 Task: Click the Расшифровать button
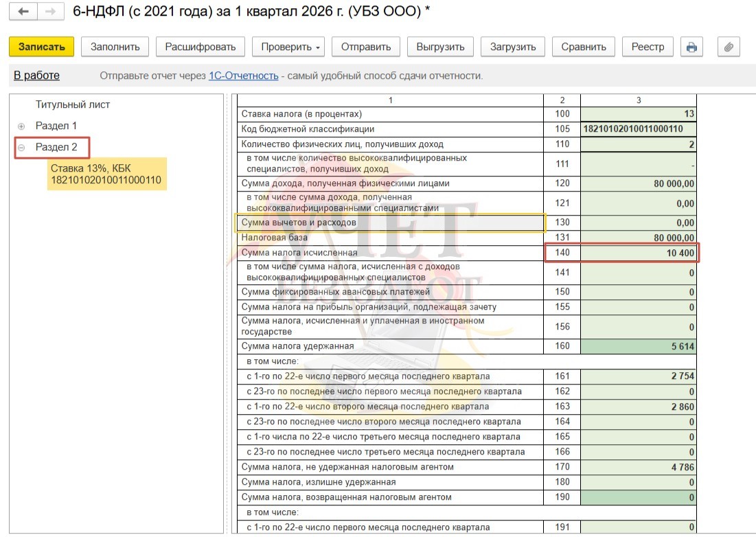[201, 47]
